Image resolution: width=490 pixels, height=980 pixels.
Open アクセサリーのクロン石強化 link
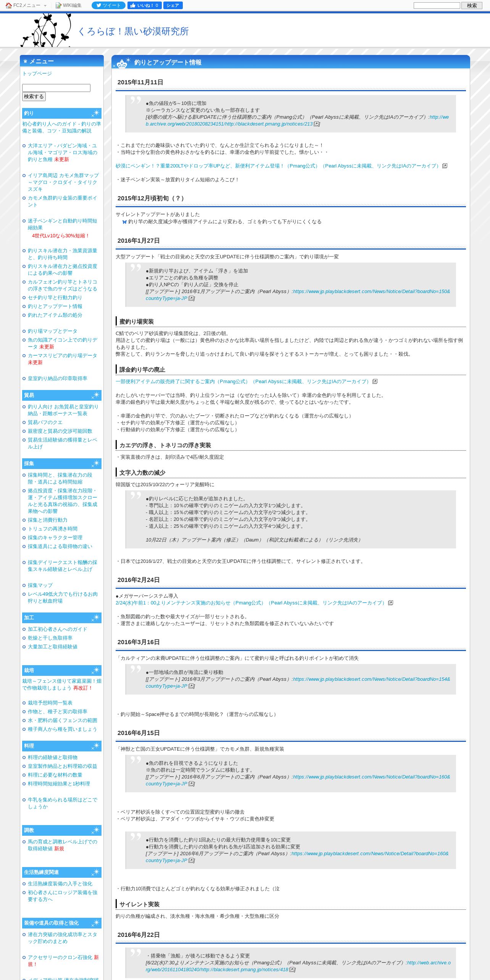[x=60, y=957]
